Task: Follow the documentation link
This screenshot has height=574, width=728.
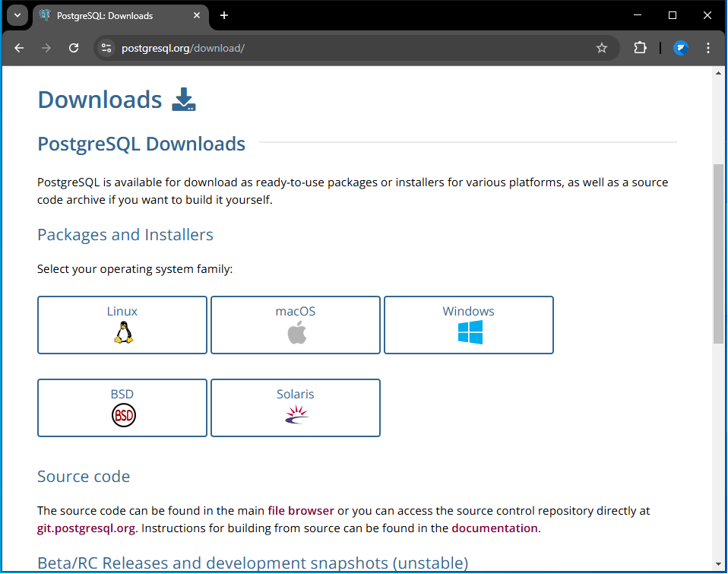Action: tap(495, 528)
